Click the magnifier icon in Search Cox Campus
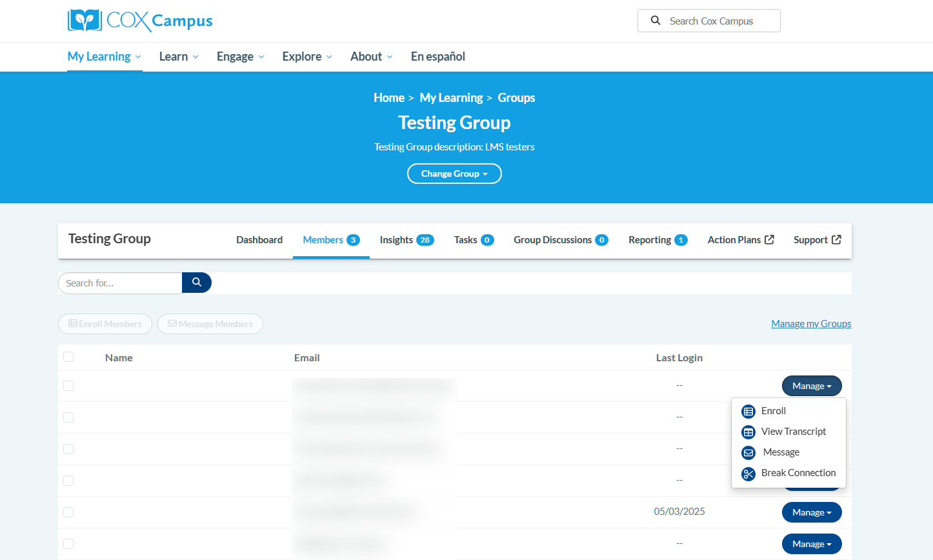This screenshot has height=560, width=933. [x=656, y=21]
